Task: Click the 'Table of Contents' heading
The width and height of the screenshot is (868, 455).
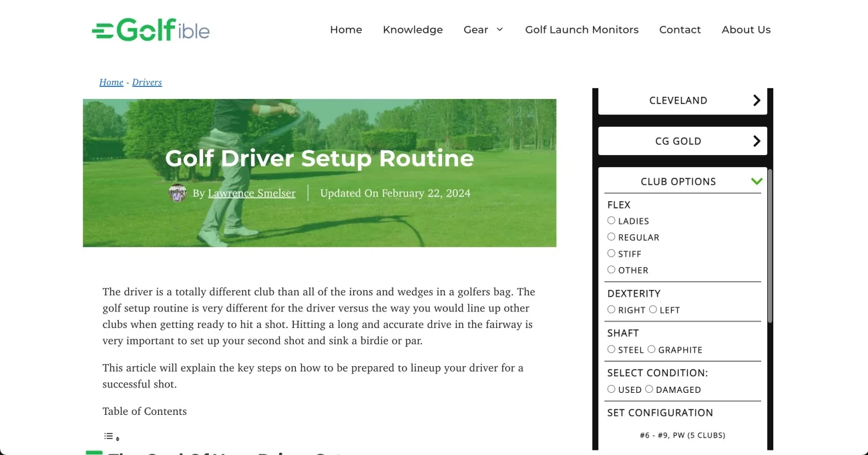Action: (144, 411)
